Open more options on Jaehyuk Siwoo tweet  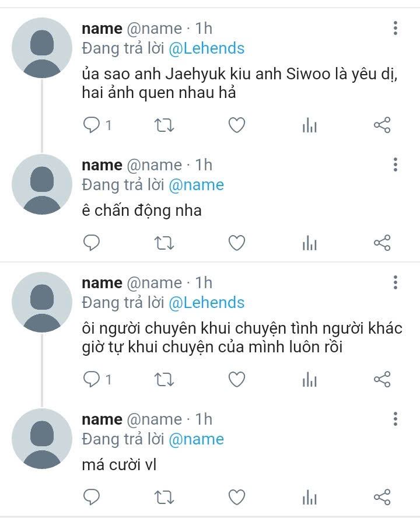coord(395,28)
